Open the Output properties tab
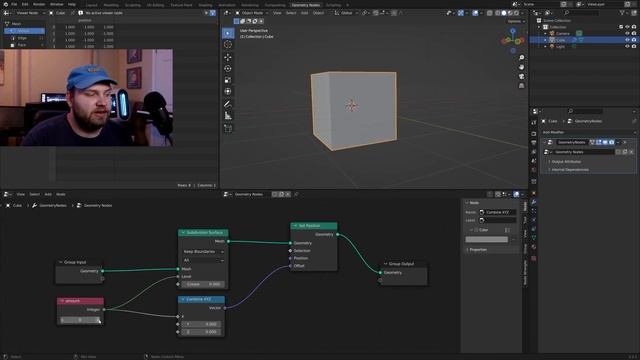Screen dimensions: 640x360 tap(534, 143)
